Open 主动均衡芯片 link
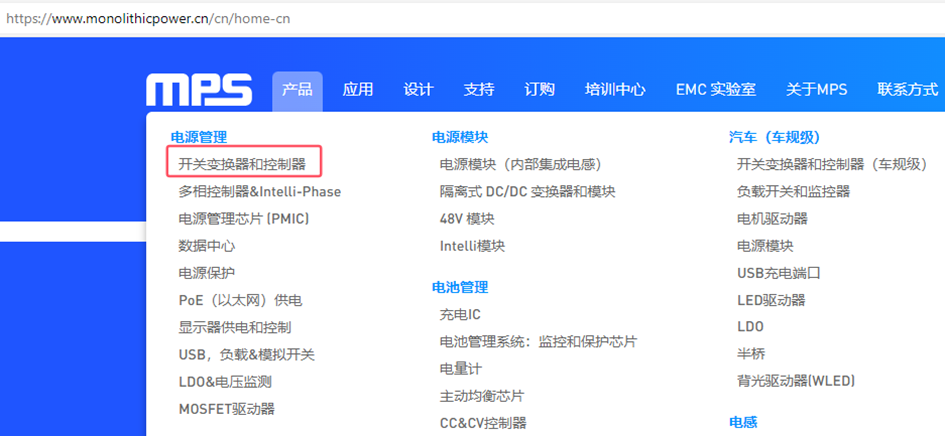Image resolution: width=945 pixels, height=436 pixels. coord(482,396)
